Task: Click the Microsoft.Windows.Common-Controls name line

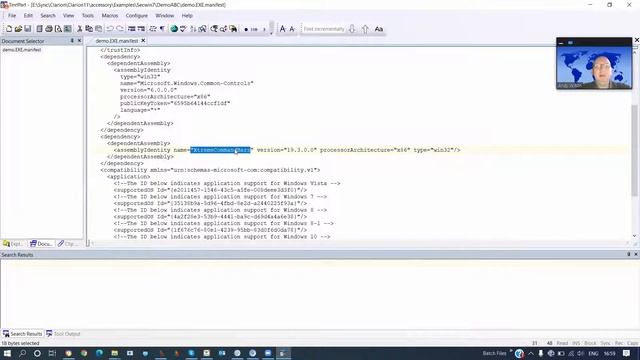Action: [x=187, y=83]
